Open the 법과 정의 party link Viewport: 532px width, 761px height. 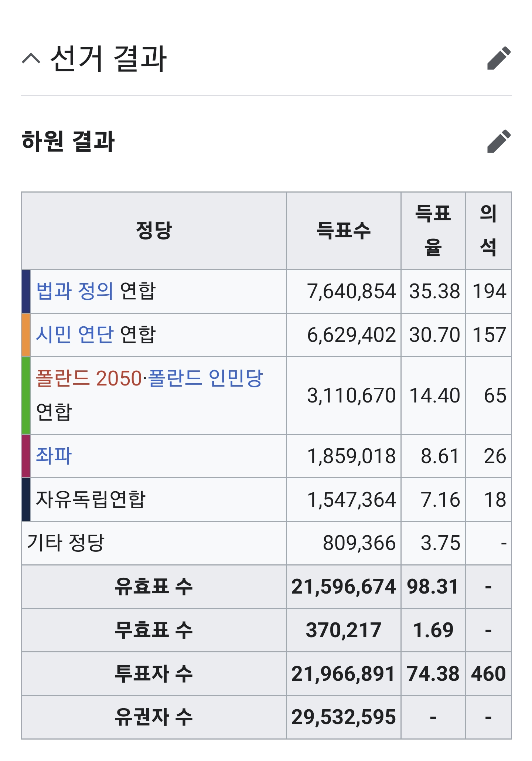tap(75, 291)
